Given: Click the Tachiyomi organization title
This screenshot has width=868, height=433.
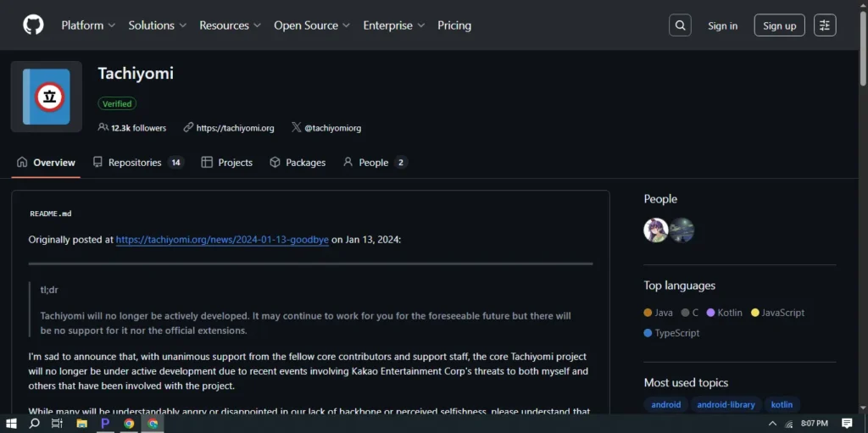Looking at the screenshot, I should pyautogui.click(x=136, y=73).
